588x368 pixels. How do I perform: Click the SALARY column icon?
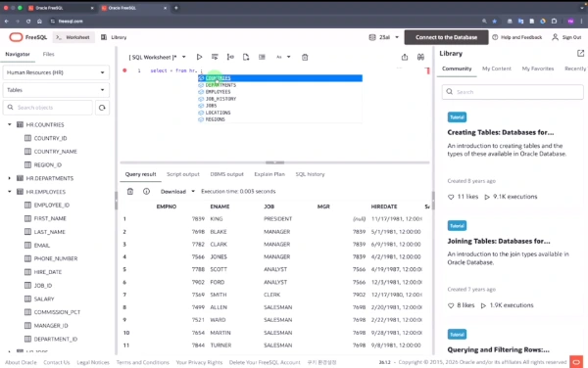click(27, 299)
